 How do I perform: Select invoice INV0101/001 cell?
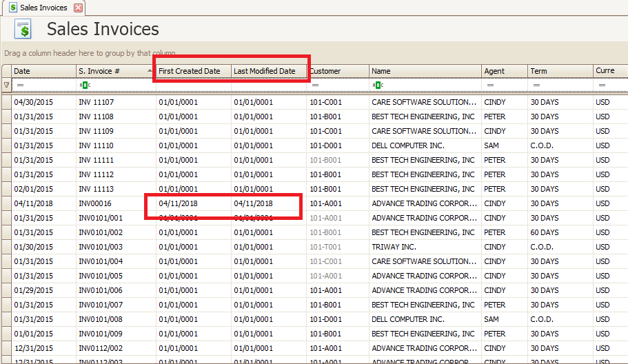(x=116, y=218)
